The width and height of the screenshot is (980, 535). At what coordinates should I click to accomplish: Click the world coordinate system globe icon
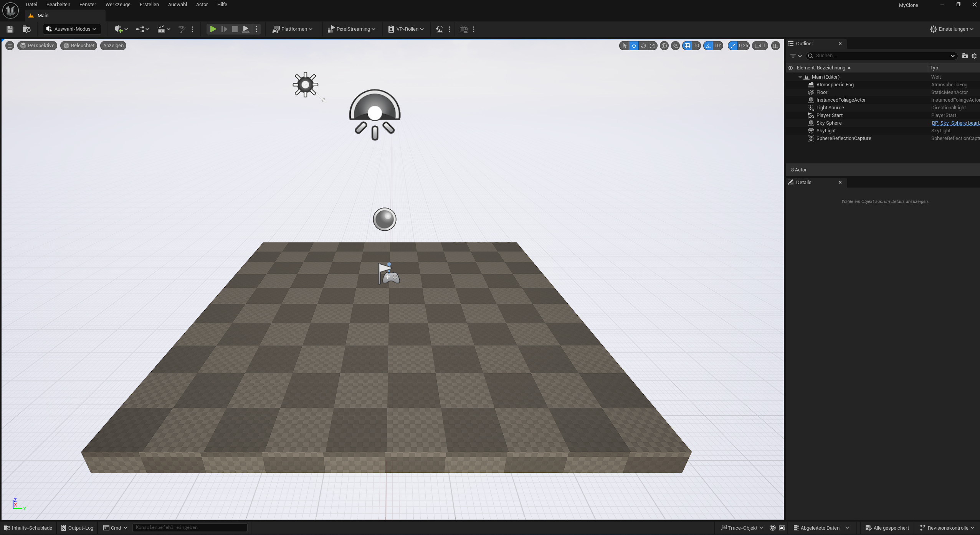tap(664, 46)
